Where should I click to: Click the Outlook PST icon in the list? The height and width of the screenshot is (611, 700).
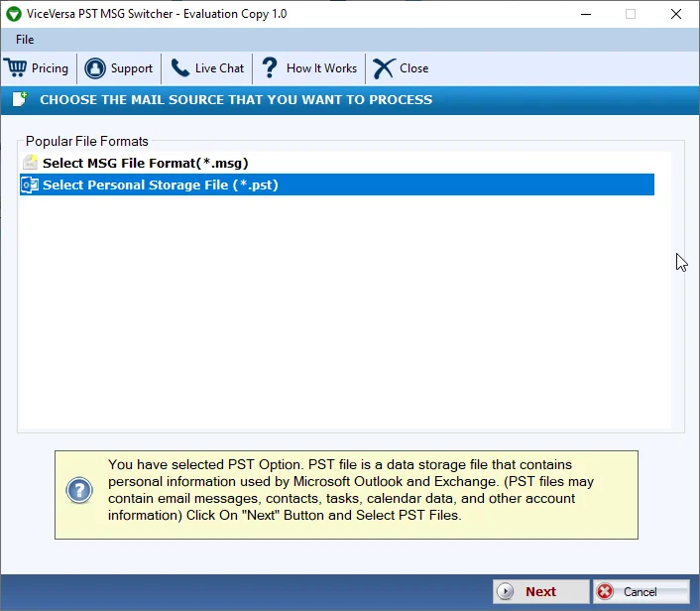point(30,184)
